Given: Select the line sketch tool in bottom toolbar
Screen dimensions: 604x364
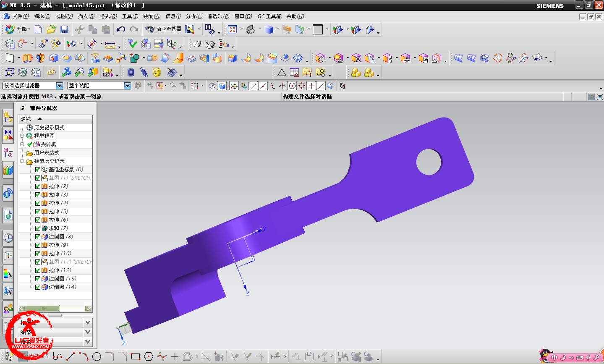Looking at the screenshot, I should [71, 357].
